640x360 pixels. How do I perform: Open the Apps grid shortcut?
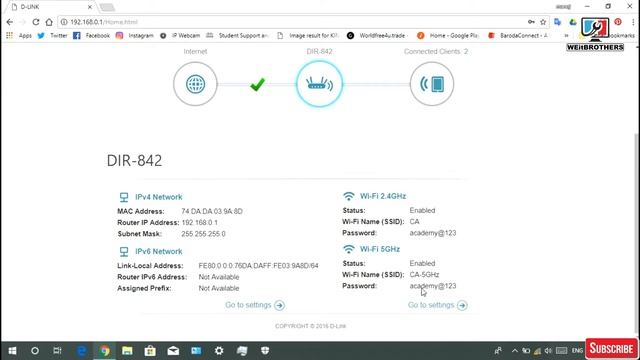point(19,36)
